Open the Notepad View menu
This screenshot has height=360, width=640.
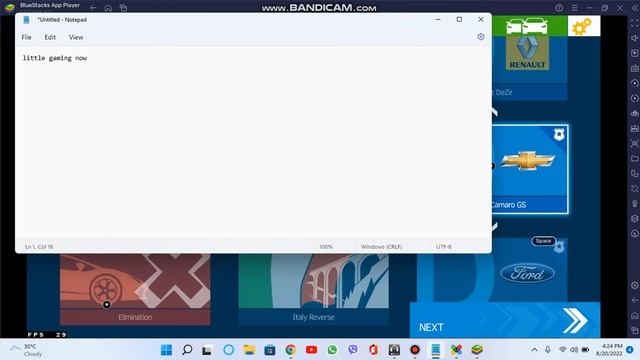(76, 37)
